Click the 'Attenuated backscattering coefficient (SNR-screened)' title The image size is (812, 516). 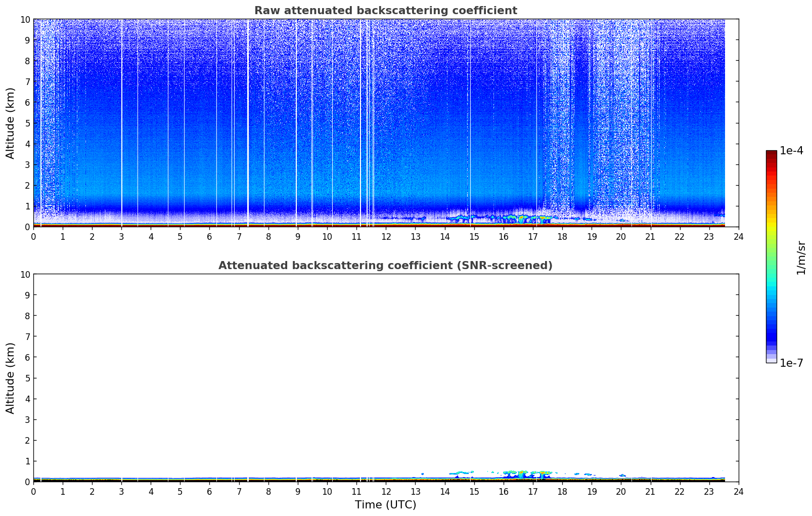pyautogui.click(x=385, y=266)
